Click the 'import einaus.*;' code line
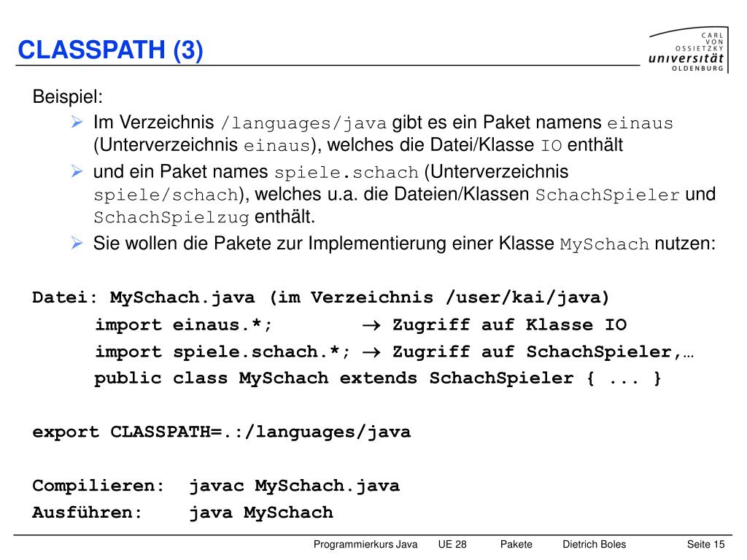 pyautogui.click(x=183, y=324)
